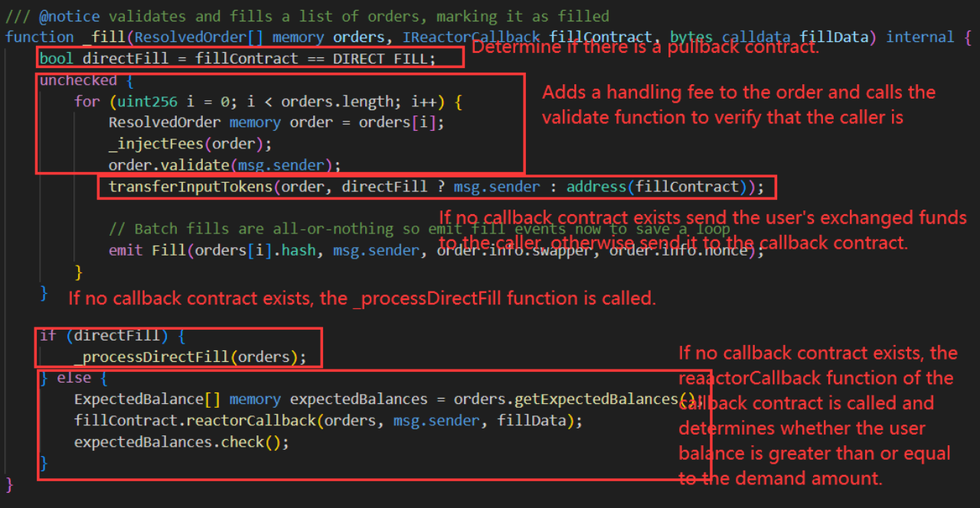Viewport: 980px width, 508px height.
Task: Click 'IReactorCallback' parameter type
Action: 472,37
